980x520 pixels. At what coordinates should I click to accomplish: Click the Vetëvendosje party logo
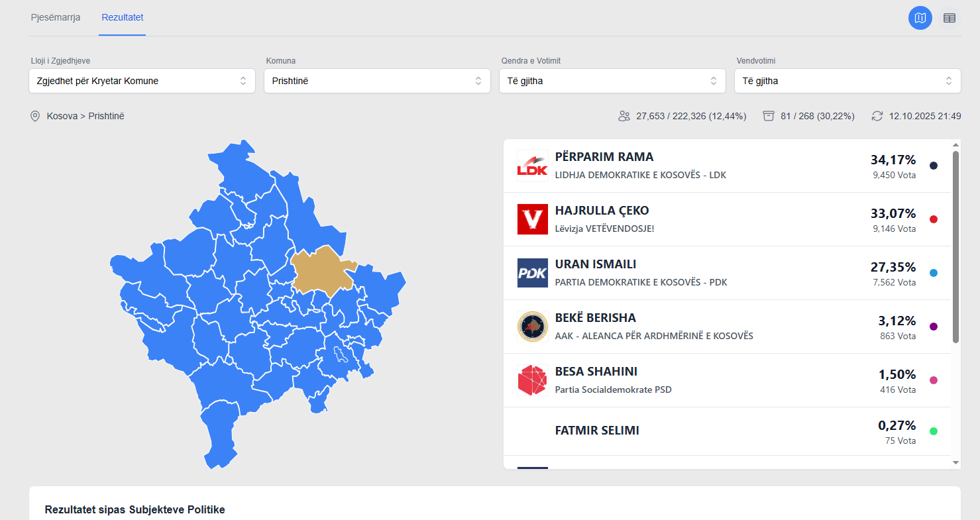point(532,219)
